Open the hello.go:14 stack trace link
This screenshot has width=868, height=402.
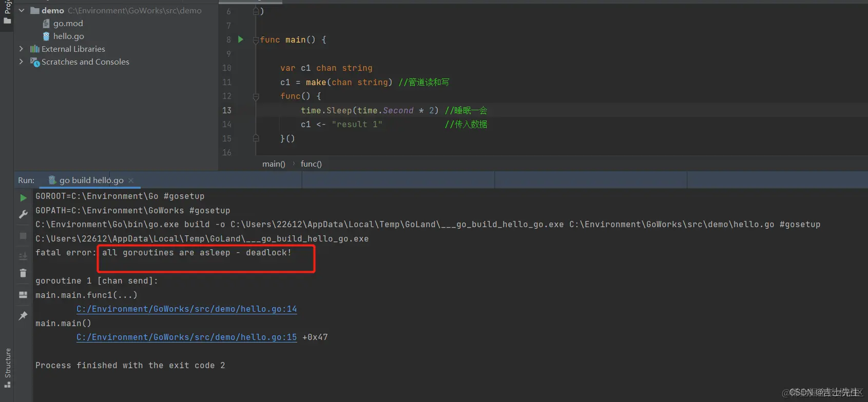(187, 309)
